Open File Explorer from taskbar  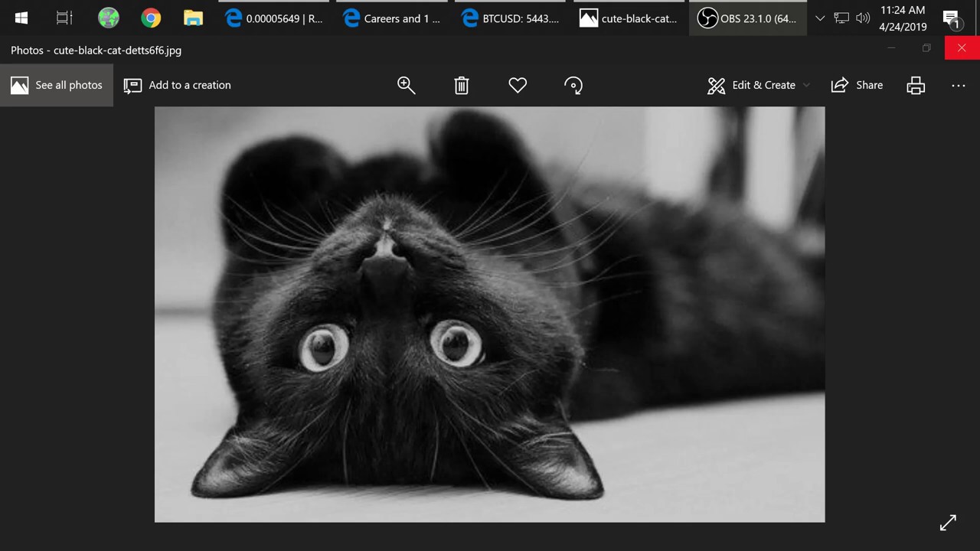(x=193, y=18)
